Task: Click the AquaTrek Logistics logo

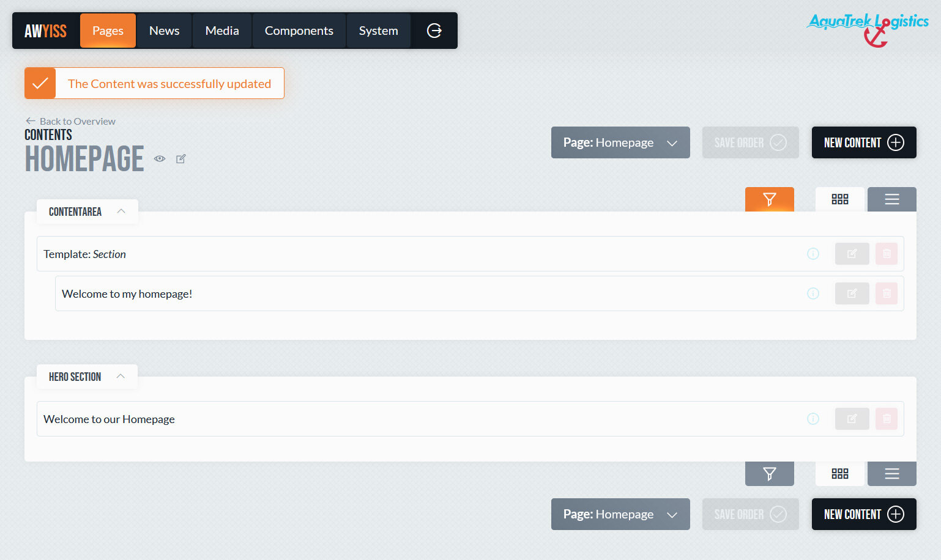Action: pos(868,29)
